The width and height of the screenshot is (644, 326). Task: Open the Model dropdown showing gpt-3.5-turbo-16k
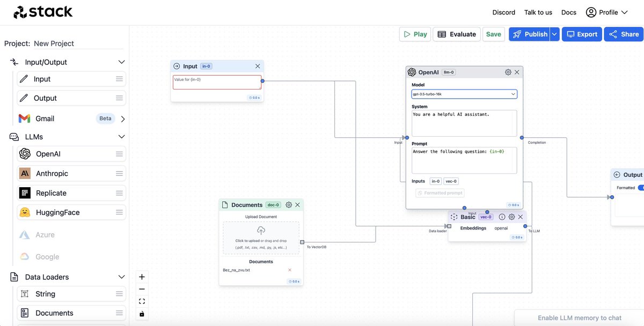pyautogui.click(x=464, y=93)
